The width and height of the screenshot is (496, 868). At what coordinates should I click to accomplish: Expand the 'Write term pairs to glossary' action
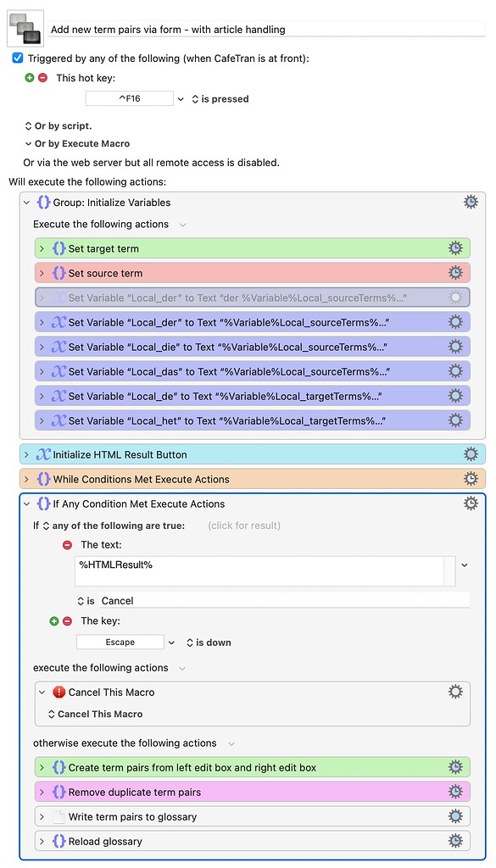[x=42, y=817]
